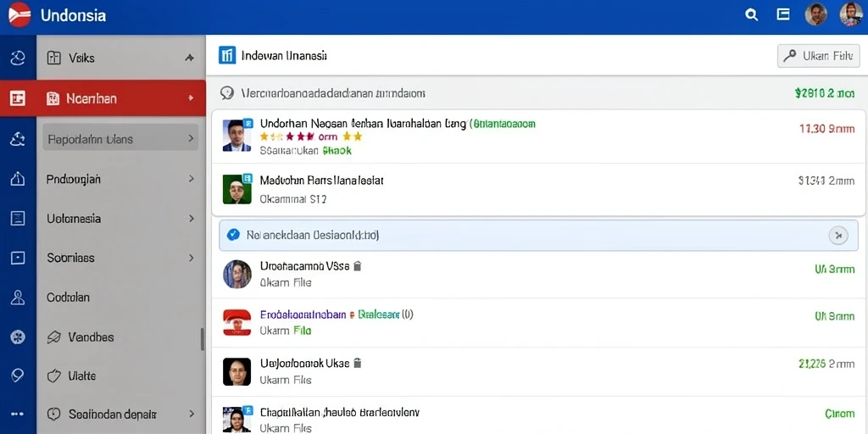The width and height of the screenshot is (868, 434).
Task: Click the Seaibodan depala clock icon
Action: [x=53, y=414]
